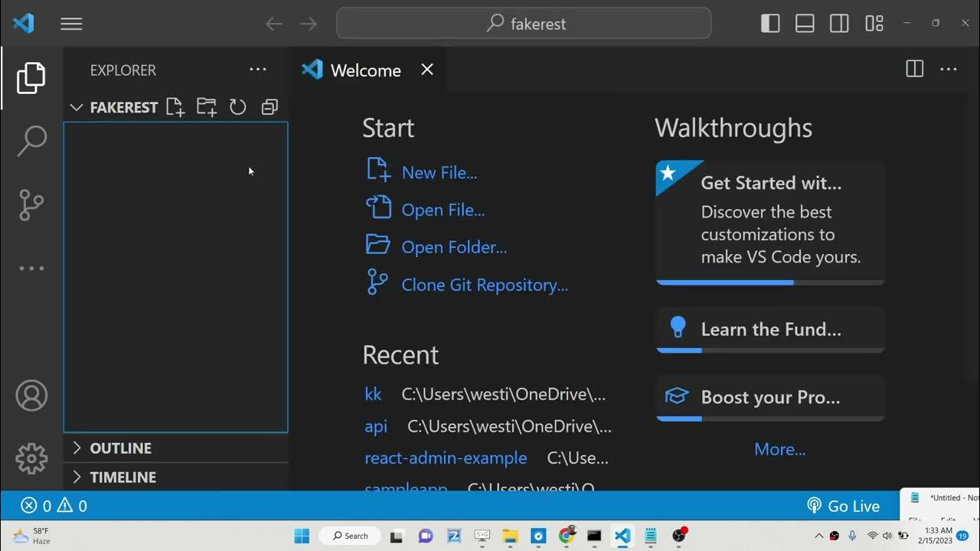980x551 pixels.
Task: Open the Accounts icon in activity bar
Action: pyautogui.click(x=31, y=396)
